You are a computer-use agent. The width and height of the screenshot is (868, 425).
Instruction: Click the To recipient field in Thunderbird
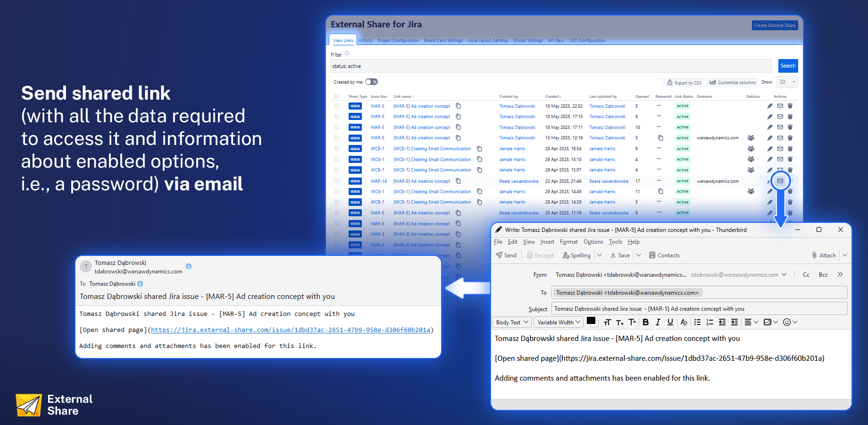699,293
